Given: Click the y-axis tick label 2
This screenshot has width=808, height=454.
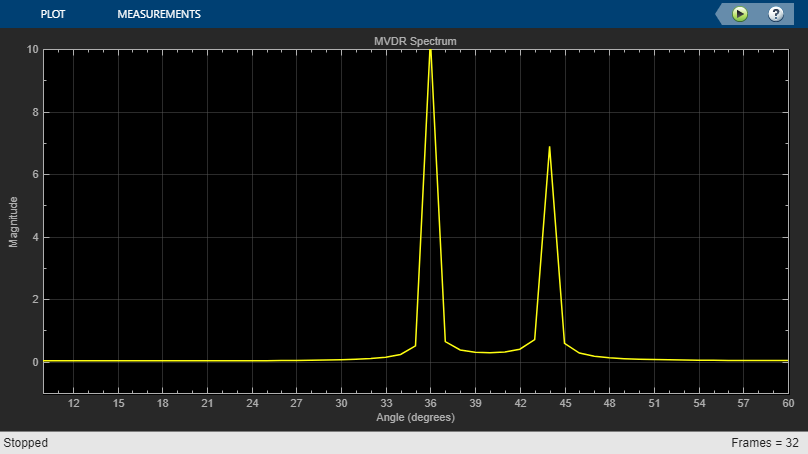Looking at the screenshot, I should tap(35, 299).
